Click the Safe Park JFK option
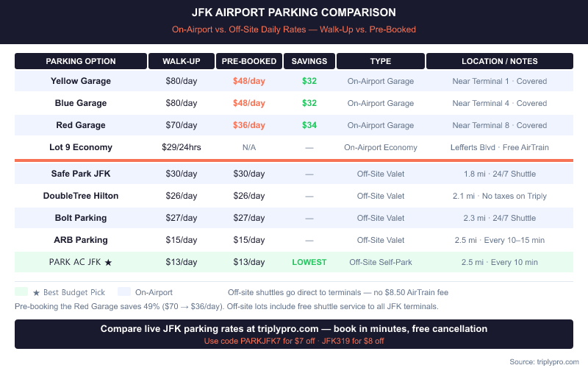 [81, 174]
